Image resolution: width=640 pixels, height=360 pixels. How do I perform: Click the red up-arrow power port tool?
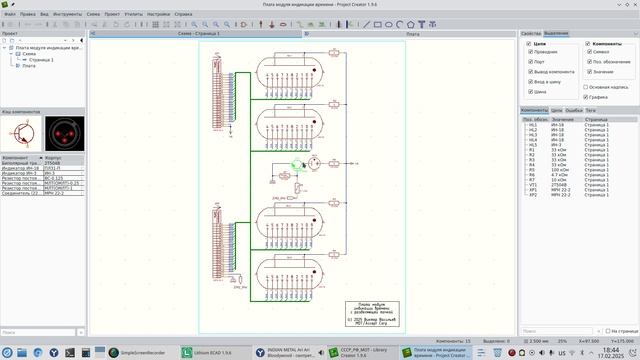tap(261, 24)
